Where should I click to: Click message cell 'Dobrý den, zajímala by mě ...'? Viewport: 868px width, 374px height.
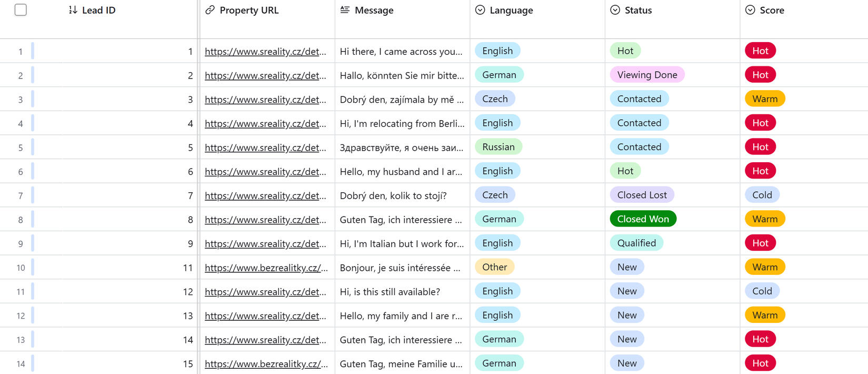click(x=402, y=99)
